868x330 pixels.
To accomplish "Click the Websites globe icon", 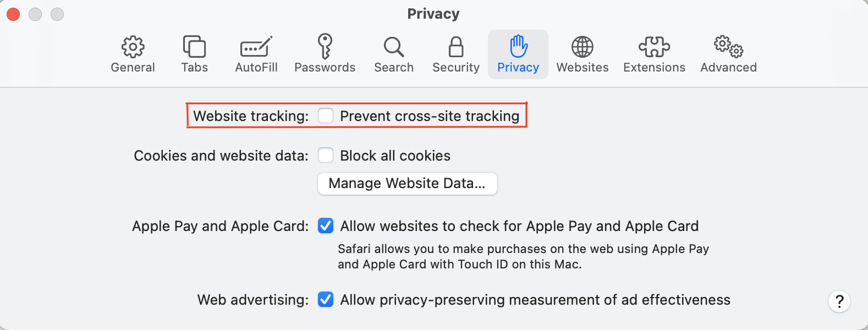I will (583, 47).
